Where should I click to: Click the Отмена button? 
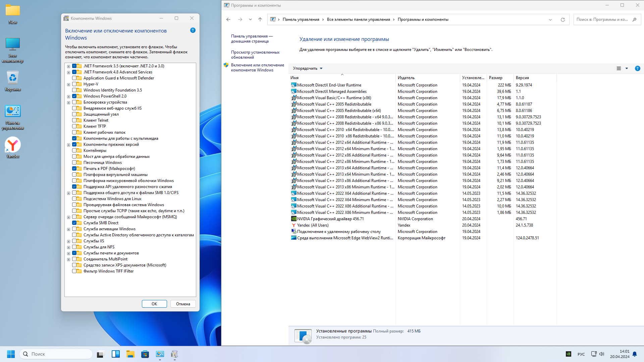pyautogui.click(x=183, y=304)
